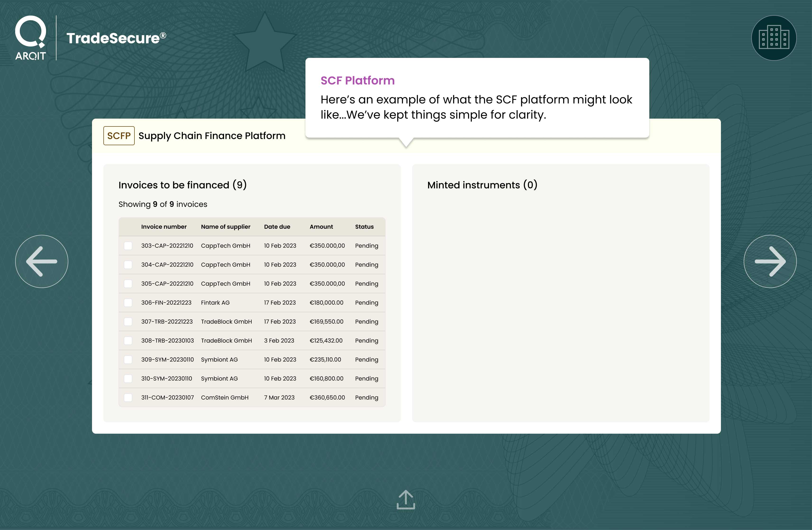Screen dimensions: 812x530
Task: Click the Supply Chain Finance Platform title
Action: (212, 136)
